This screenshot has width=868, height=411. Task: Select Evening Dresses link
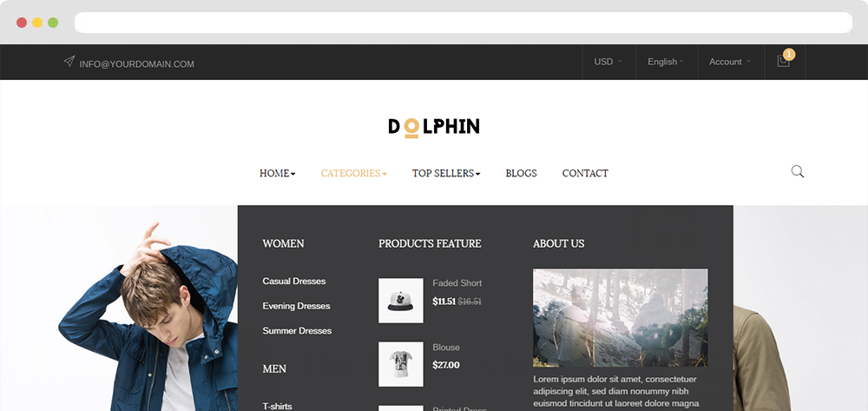pos(296,306)
